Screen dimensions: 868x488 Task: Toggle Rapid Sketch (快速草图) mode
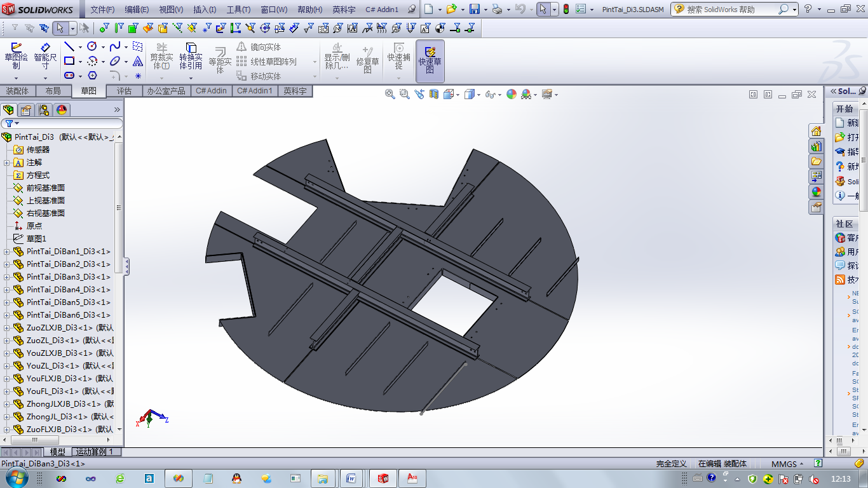(430, 61)
